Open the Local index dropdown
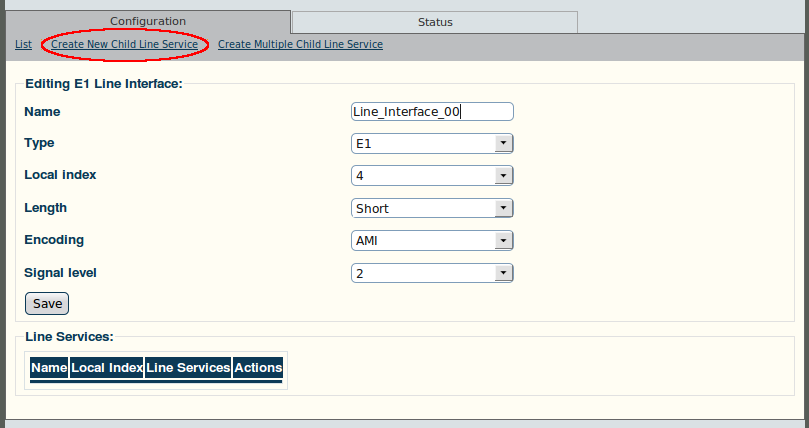The image size is (809, 428). coord(432,176)
